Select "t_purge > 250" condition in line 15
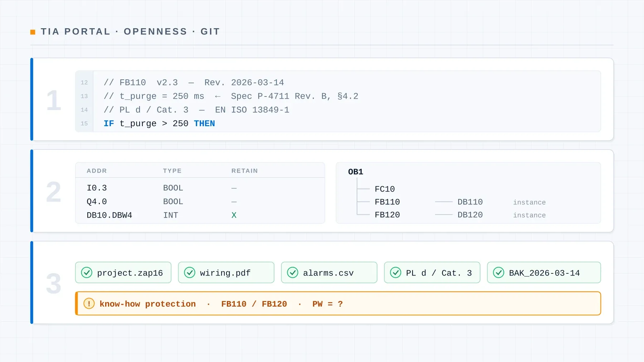 [x=154, y=124]
